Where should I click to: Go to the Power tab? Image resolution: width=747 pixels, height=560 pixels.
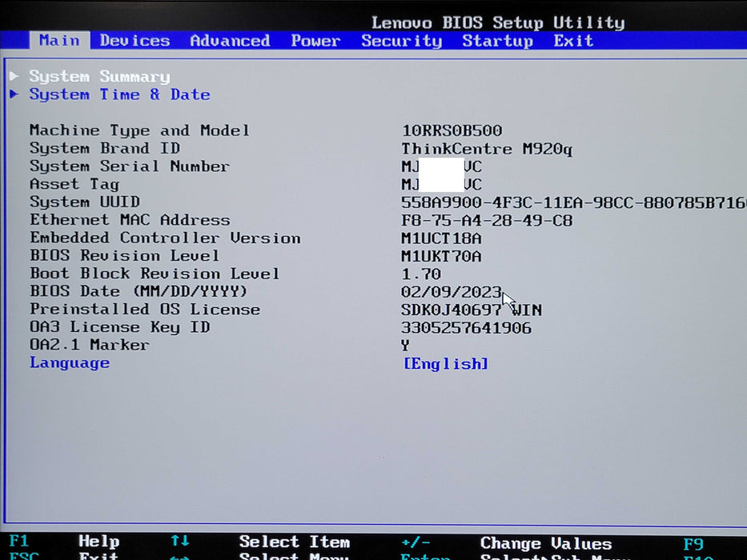(315, 41)
